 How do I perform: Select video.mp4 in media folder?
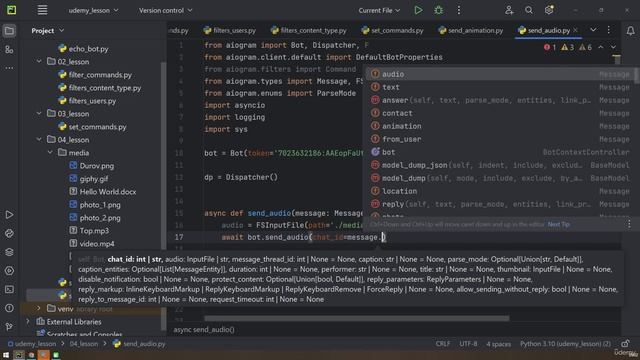pos(92,244)
